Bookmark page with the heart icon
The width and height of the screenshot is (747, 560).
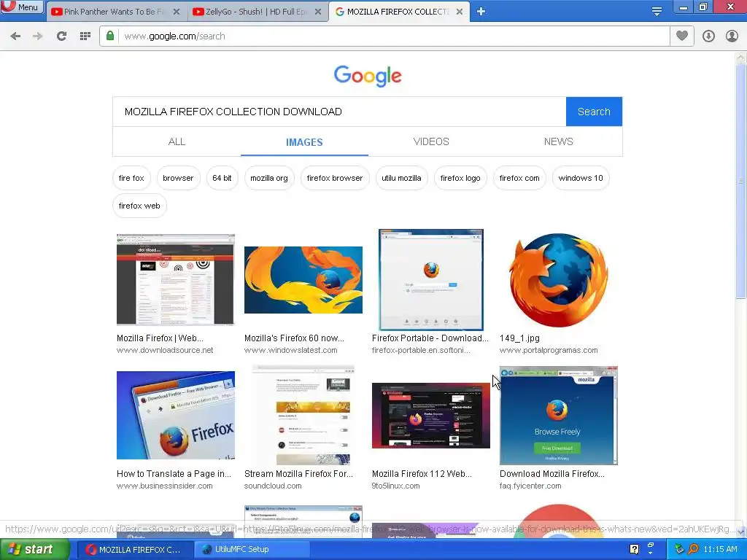coord(682,36)
